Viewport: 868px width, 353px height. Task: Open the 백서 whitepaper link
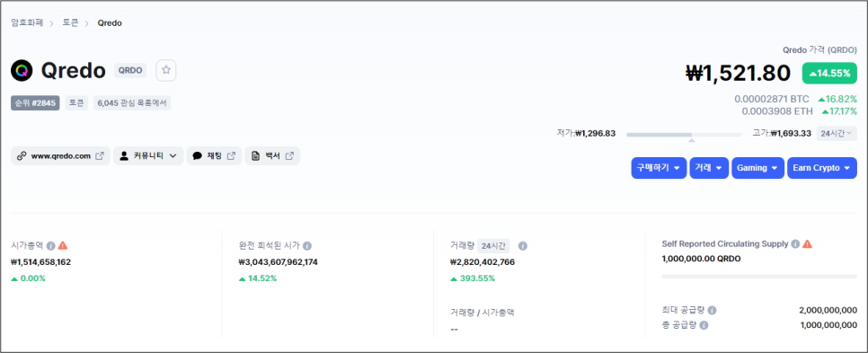(272, 156)
